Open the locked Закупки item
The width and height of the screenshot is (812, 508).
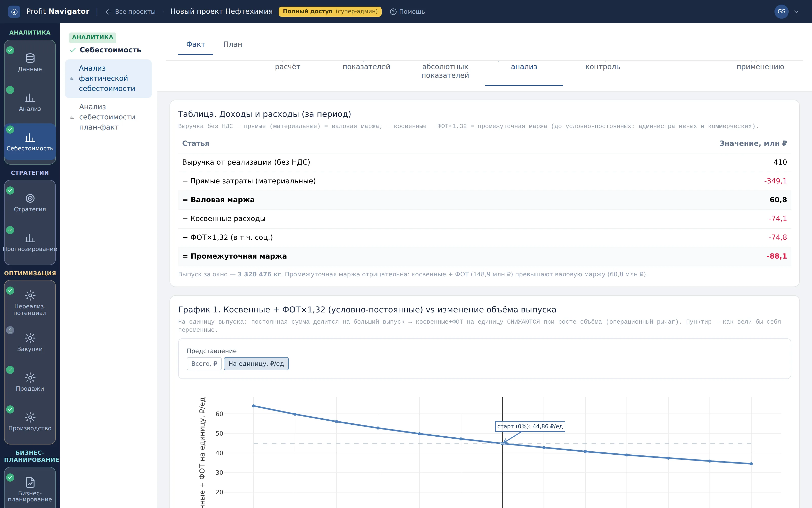point(30,342)
